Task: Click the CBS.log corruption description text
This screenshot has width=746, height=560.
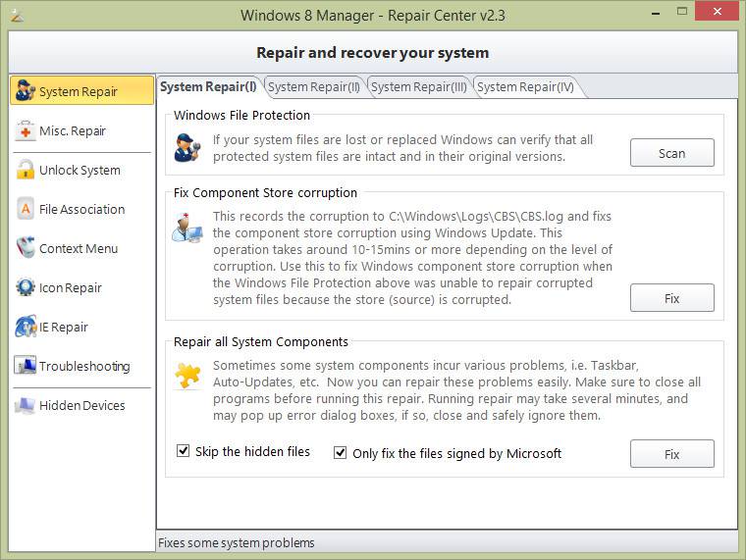Action: [412, 258]
